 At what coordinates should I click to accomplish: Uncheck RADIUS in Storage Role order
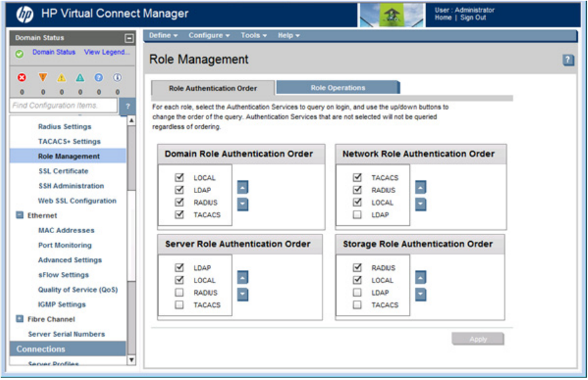tap(357, 267)
